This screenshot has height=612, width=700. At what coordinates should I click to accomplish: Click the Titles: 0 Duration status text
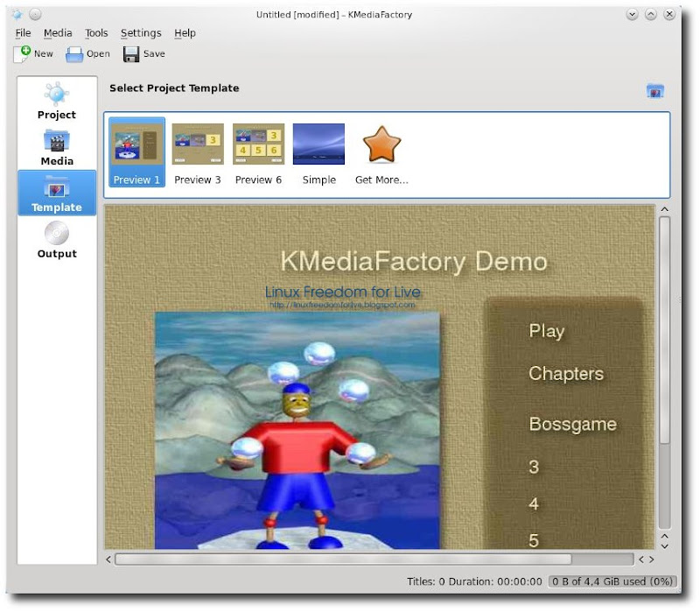pos(474,581)
